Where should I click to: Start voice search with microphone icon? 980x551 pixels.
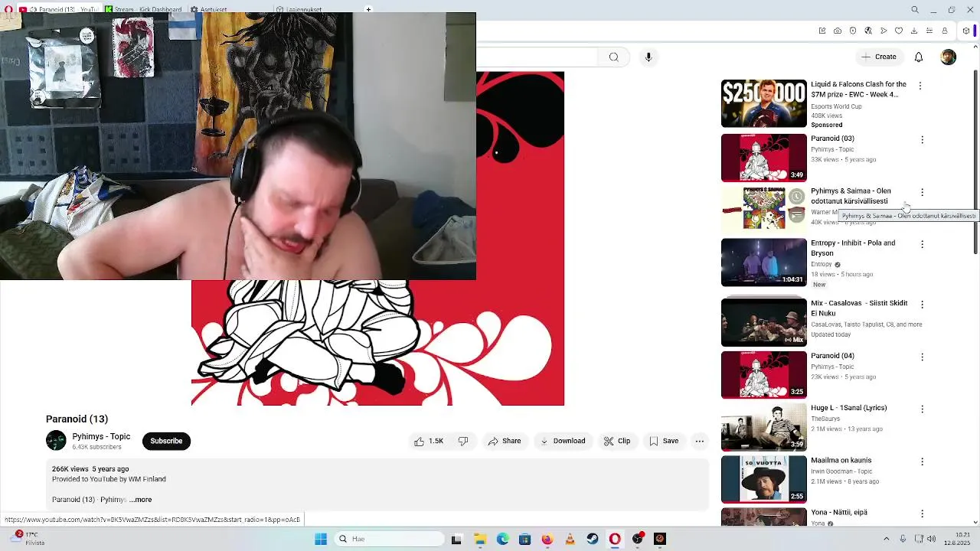648,57
